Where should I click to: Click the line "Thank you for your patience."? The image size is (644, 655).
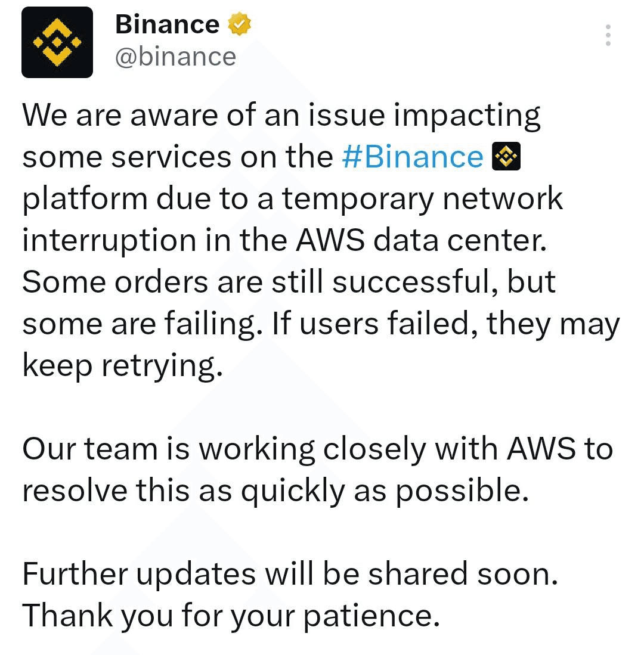[x=231, y=616]
